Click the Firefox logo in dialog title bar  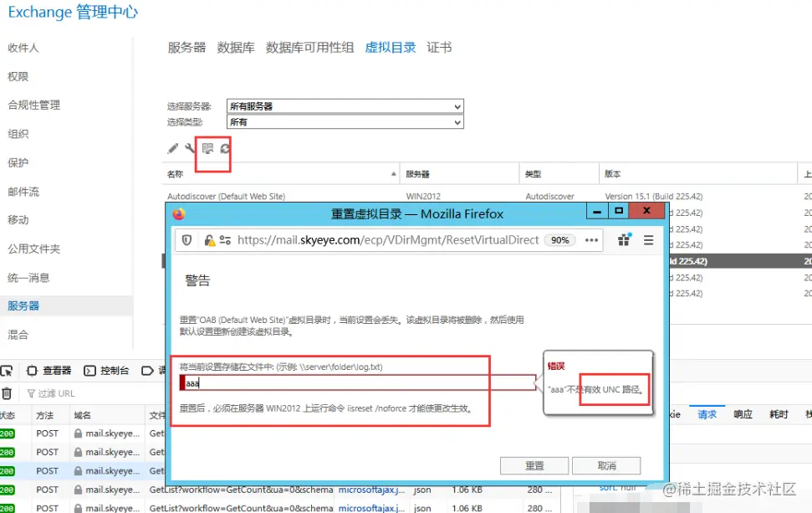179,214
